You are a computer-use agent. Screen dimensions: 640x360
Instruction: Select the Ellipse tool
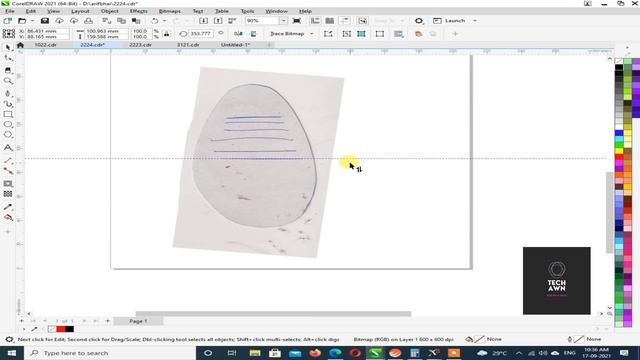[8, 124]
